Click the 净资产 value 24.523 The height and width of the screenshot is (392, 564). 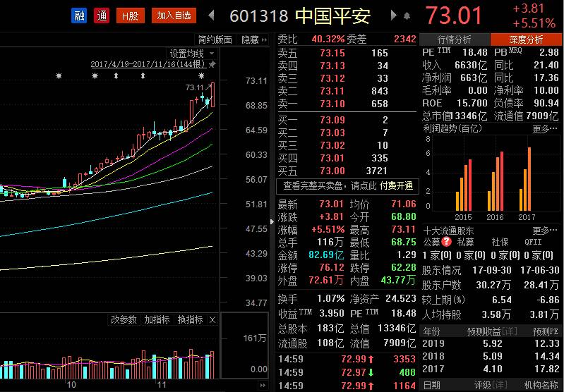tap(401, 298)
